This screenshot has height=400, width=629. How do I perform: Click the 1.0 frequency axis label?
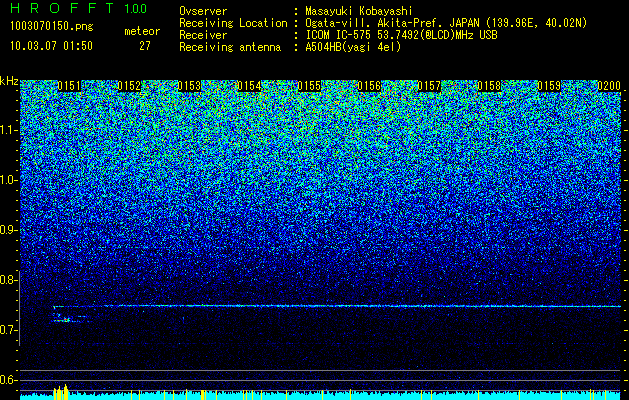(x=9, y=180)
